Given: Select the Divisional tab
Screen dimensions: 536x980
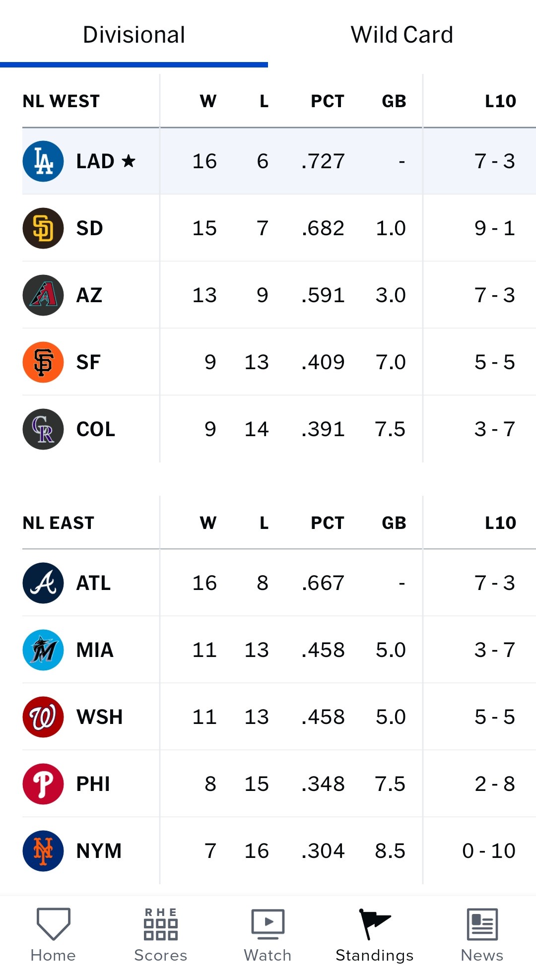Looking at the screenshot, I should pos(134,35).
